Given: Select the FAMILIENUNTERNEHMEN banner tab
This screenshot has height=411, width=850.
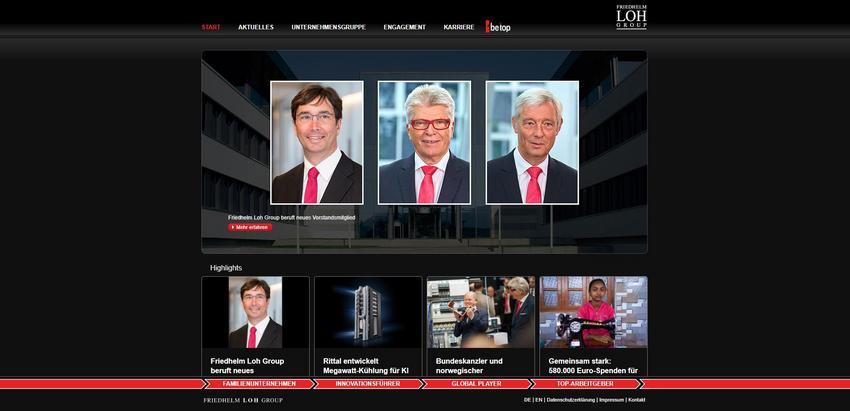Looking at the screenshot, I should [x=259, y=384].
